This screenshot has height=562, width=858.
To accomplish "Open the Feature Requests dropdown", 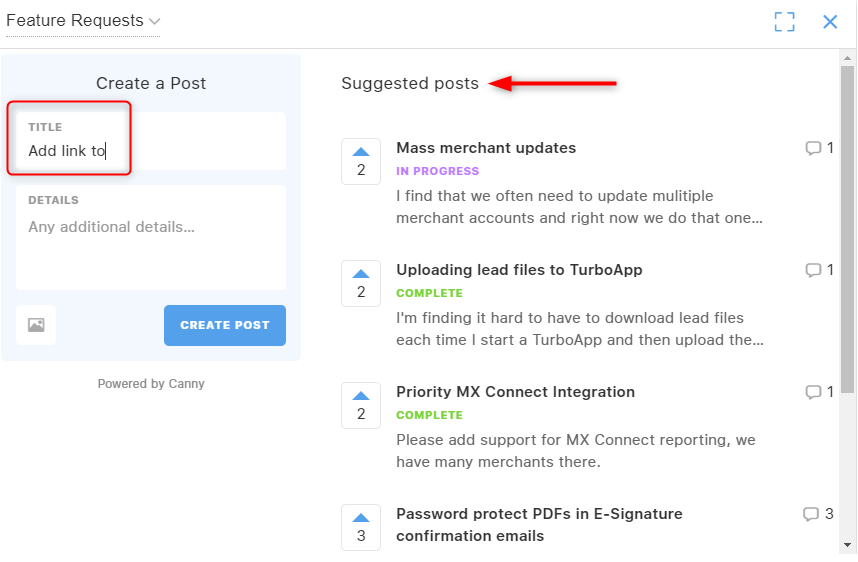I will click(83, 21).
